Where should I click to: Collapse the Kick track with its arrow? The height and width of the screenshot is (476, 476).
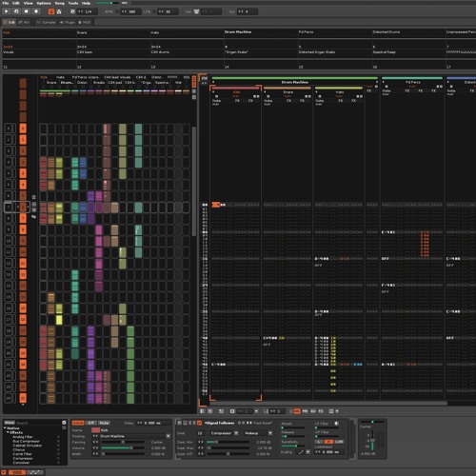(x=213, y=92)
